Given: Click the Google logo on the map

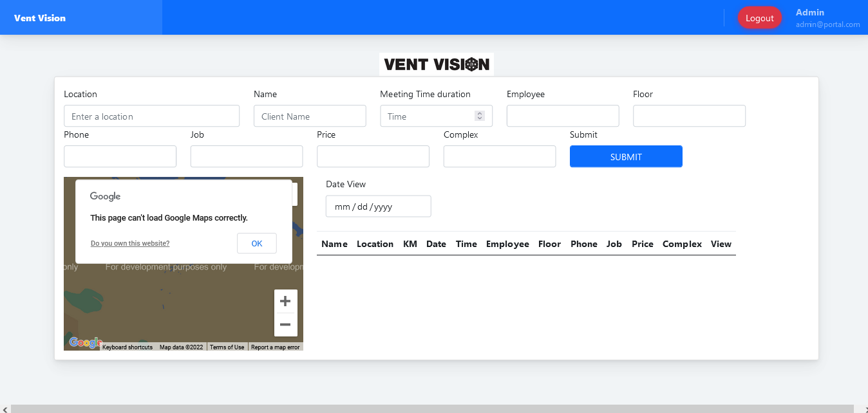Looking at the screenshot, I should 85,343.
